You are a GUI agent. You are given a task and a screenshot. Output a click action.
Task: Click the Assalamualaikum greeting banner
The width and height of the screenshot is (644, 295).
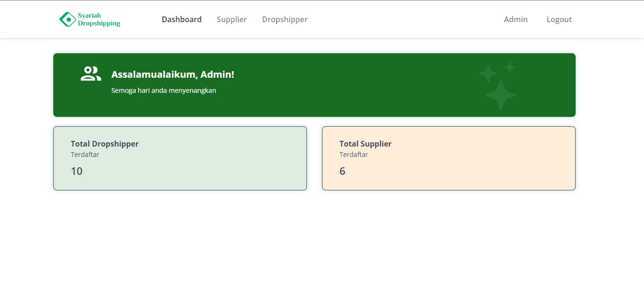tap(314, 85)
